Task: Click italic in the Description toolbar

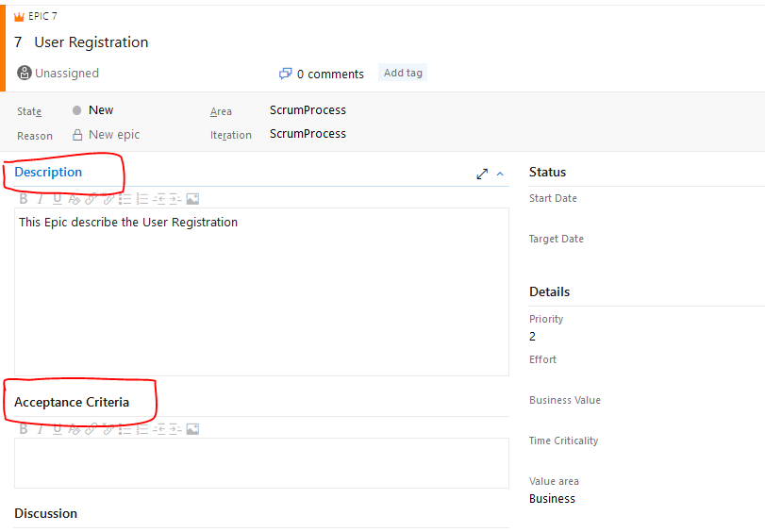Action: coord(40,199)
